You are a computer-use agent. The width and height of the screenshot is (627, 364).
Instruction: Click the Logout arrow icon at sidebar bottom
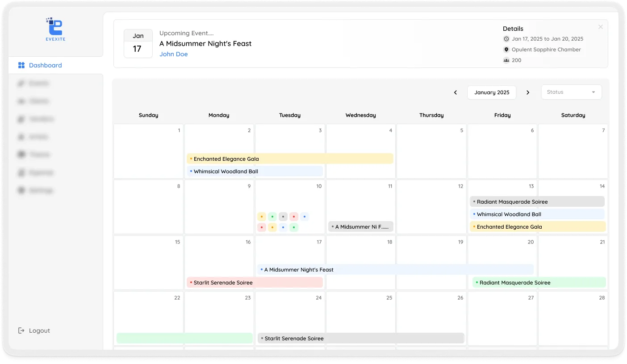click(21, 330)
